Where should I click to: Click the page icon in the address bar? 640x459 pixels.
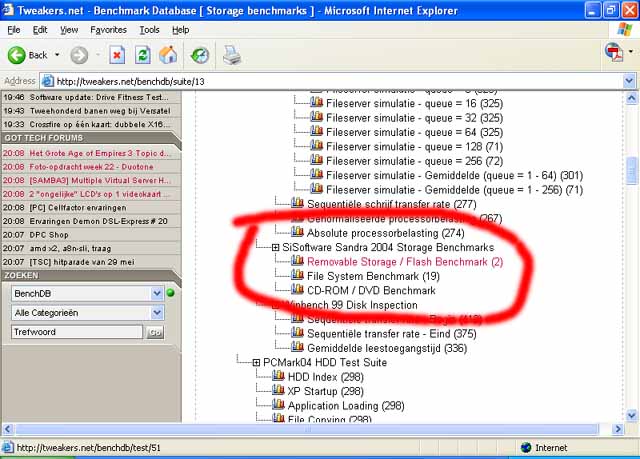(x=48, y=81)
